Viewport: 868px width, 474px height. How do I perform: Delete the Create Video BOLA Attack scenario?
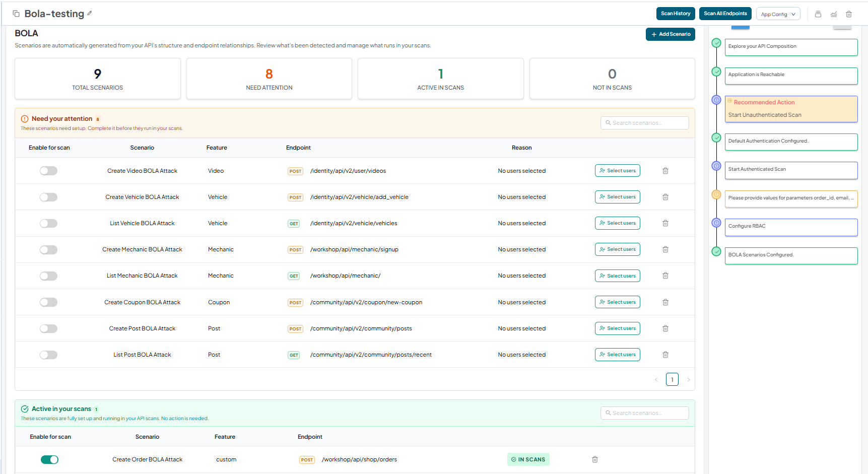[665, 171]
